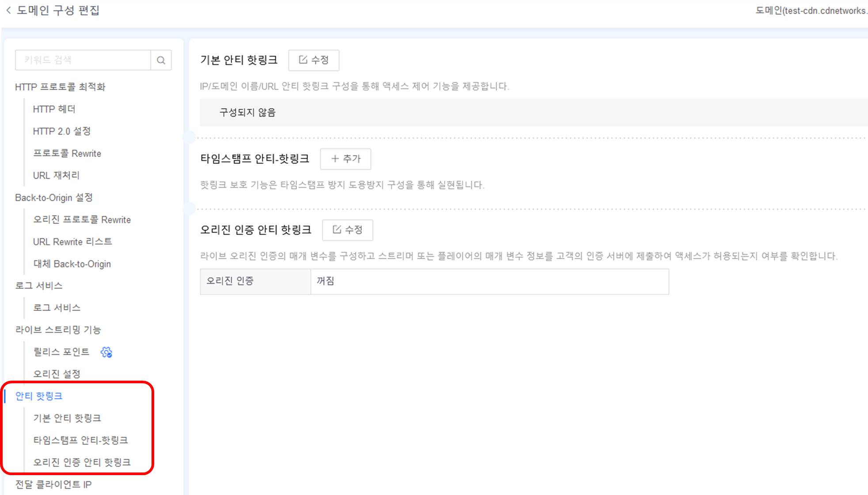This screenshot has width=868, height=495.
Task: Click the 수정 button for 기본 안티 핫링크
Action: point(314,60)
